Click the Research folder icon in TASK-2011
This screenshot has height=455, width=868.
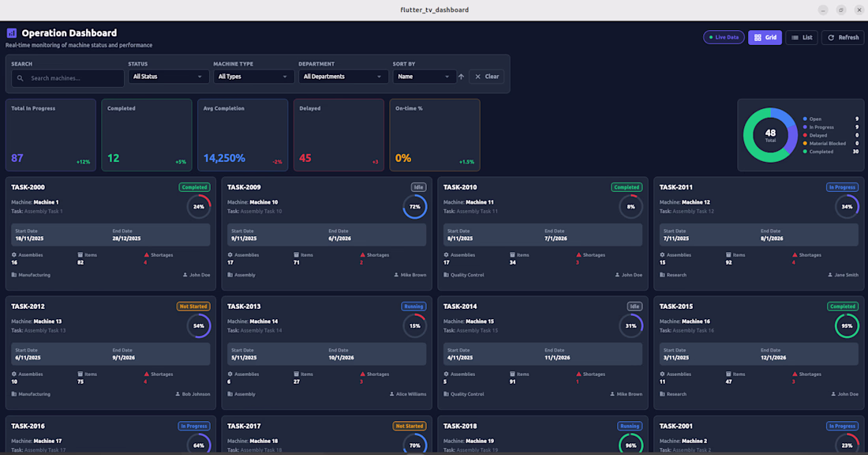coord(662,275)
